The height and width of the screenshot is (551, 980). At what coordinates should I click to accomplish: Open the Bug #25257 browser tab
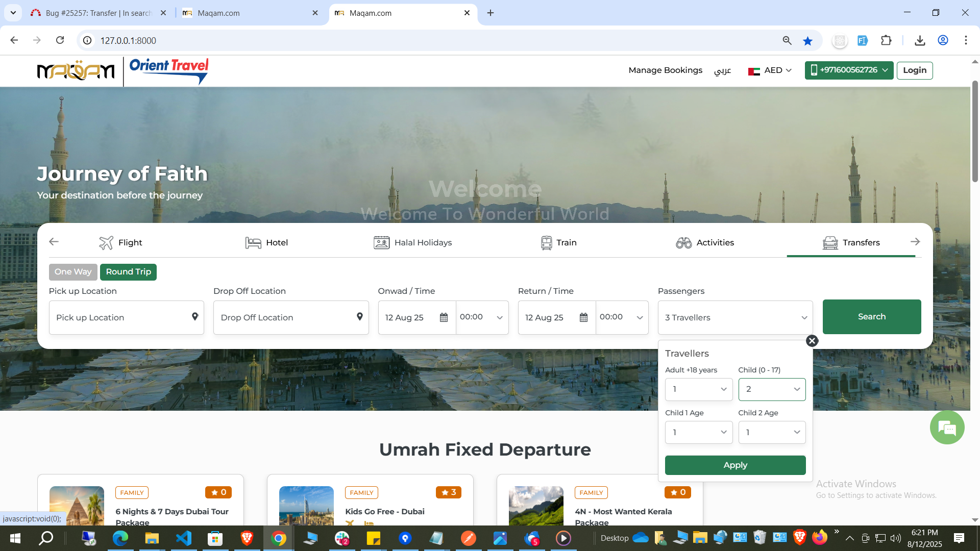tap(98, 13)
